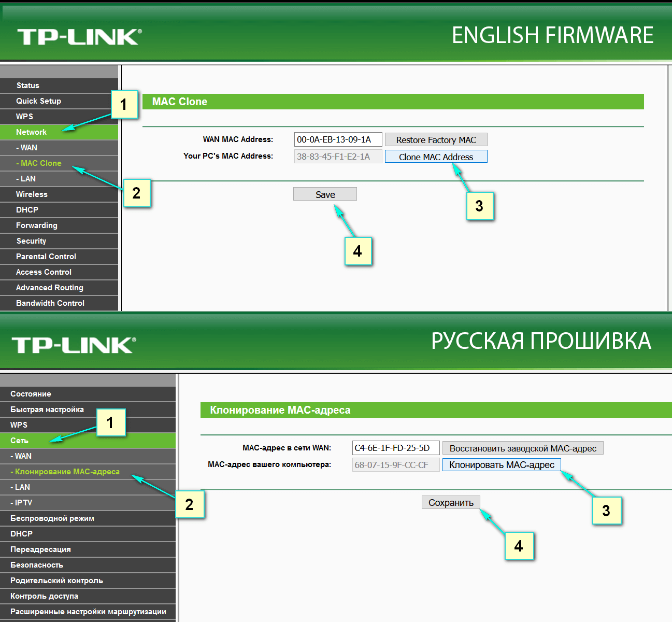
Task: Select the Wireless menu section
Action: click(32, 194)
